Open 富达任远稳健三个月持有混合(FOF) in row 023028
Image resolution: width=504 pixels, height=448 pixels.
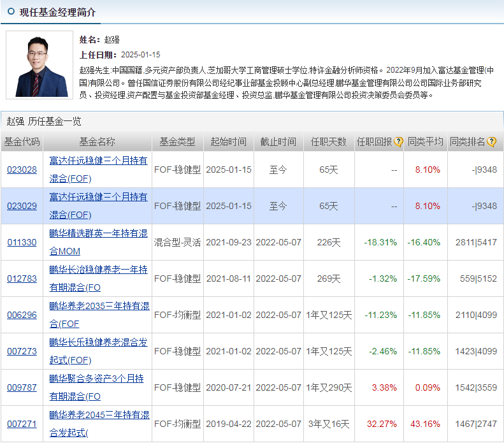coord(98,170)
